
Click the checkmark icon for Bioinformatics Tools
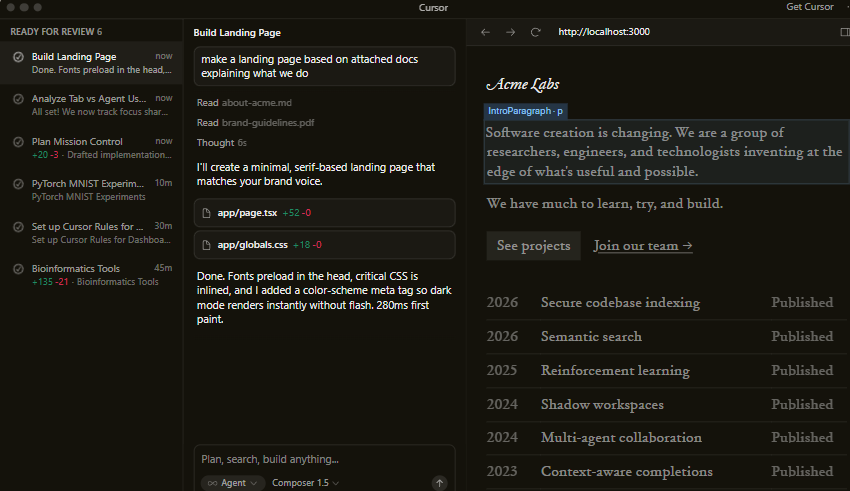(x=19, y=269)
